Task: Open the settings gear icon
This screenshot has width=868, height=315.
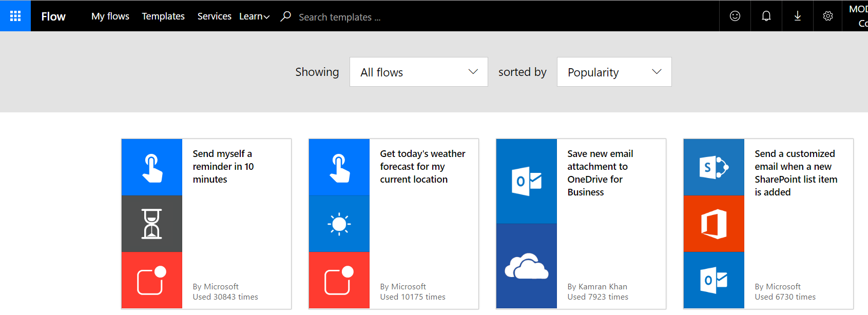Action: [828, 16]
